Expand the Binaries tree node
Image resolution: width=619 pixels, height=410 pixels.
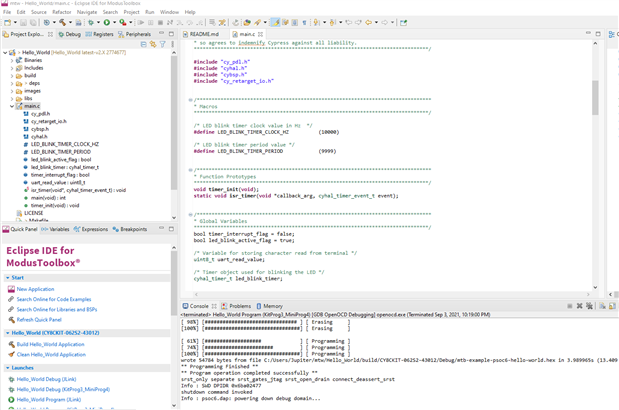12,60
